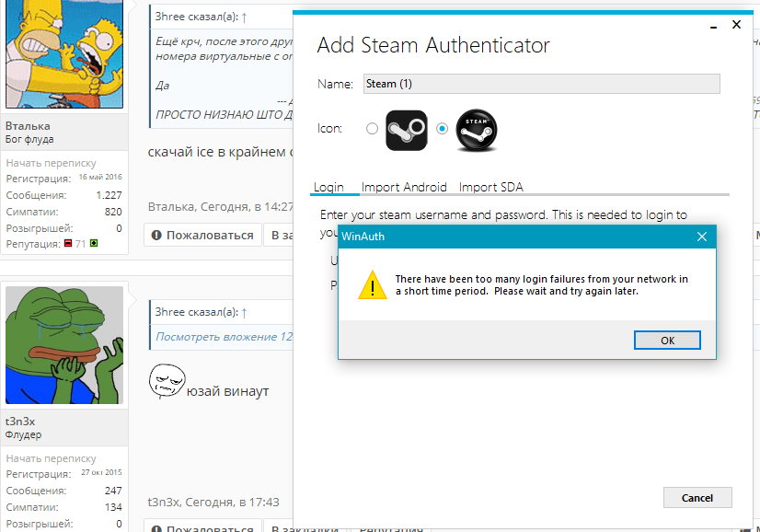Click the Вталька, Сегодня, в 14:27 timestamp
The height and width of the screenshot is (532, 760).
point(221,207)
